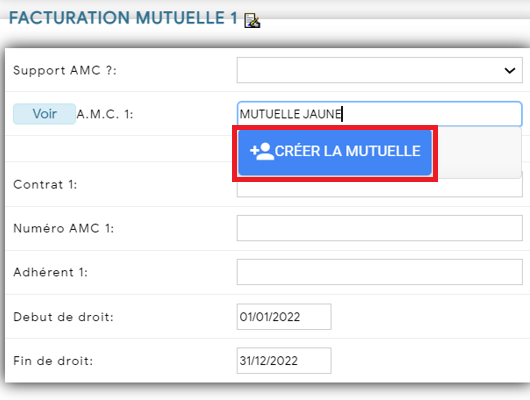Click the Créer la mutuelle button
530x400 pixels.
point(335,152)
